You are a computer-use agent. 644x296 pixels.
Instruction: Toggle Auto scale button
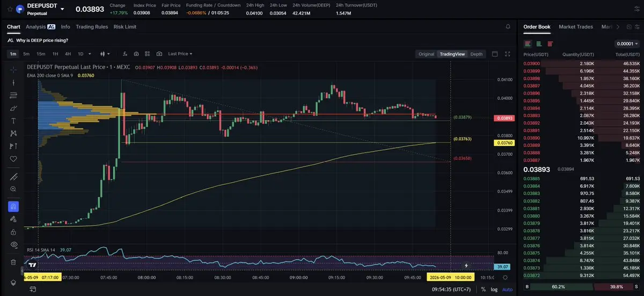point(507,290)
